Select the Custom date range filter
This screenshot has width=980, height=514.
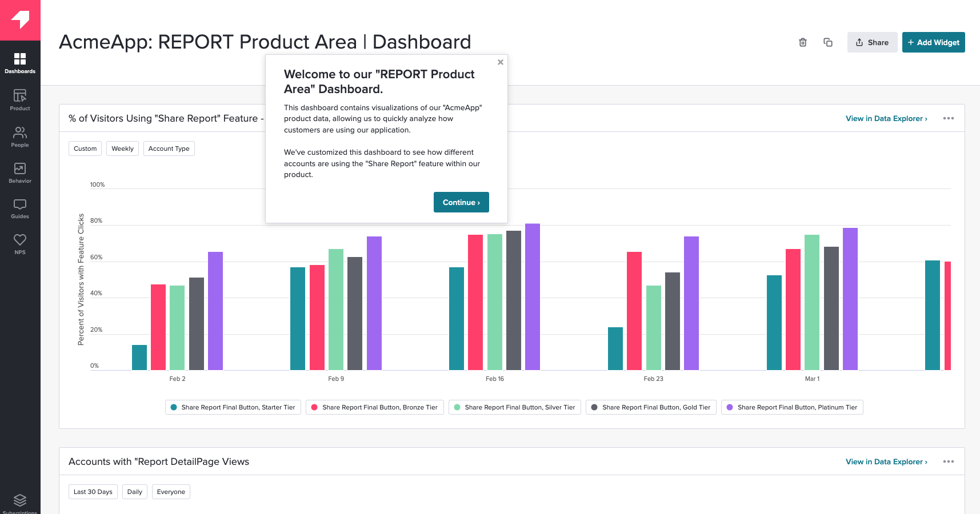pos(85,148)
